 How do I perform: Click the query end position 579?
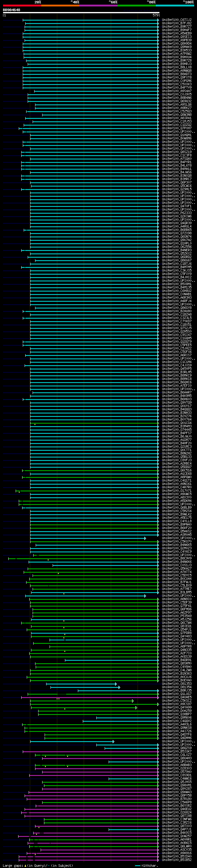(x=155, y=15)
